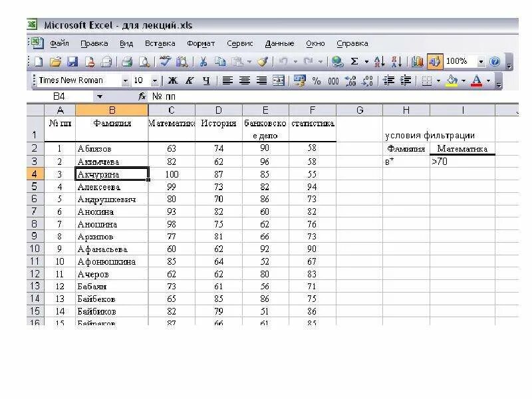Click the Print icon
This screenshot has height=399, width=532.
[x=127, y=62]
